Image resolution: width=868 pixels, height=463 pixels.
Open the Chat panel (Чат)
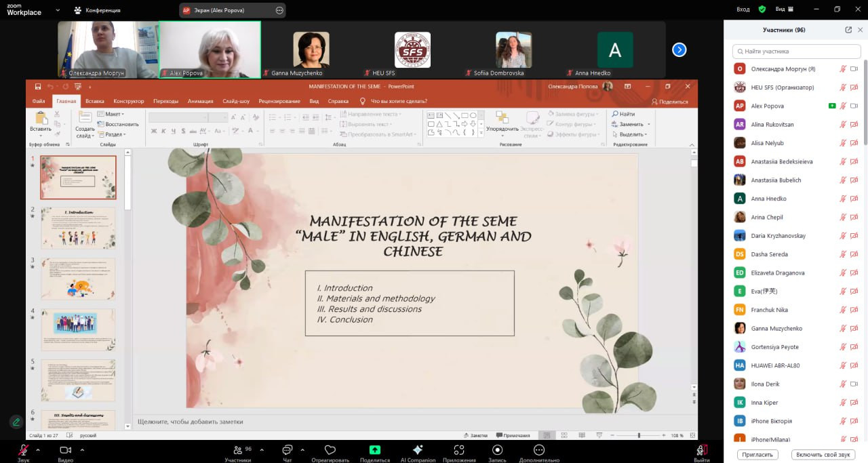(287, 450)
